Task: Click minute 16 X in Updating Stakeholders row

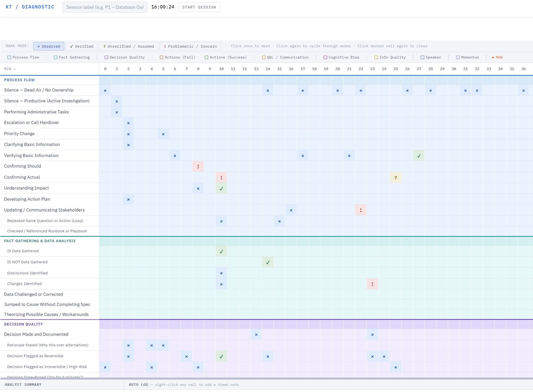Action: coord(291,210)
